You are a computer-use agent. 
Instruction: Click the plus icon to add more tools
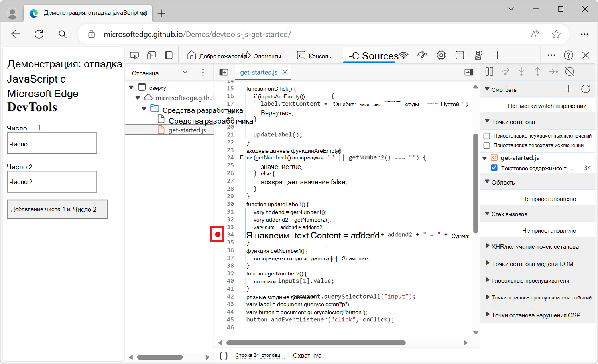(x=497, y=55)
